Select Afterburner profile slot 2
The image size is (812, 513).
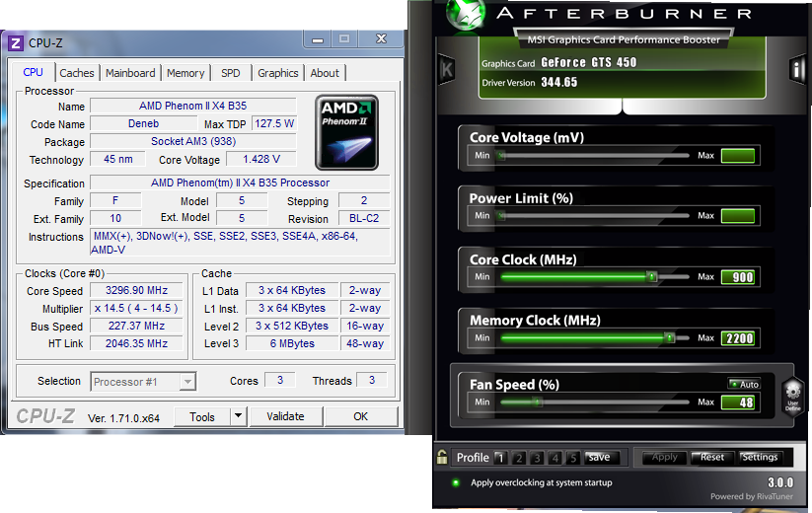coord(519,458)
